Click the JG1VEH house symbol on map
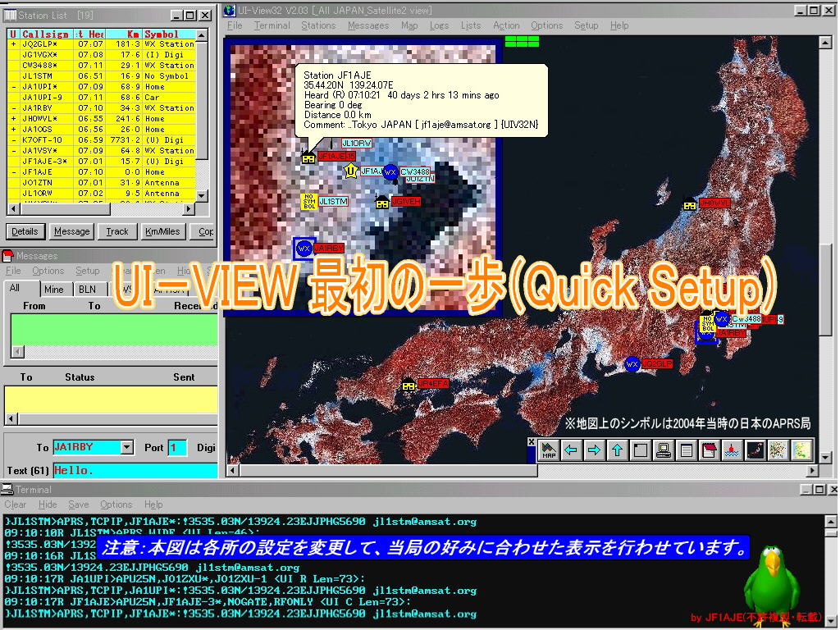Image resolution: width=840 pixels, height=630 pixels. coord(382,202)
